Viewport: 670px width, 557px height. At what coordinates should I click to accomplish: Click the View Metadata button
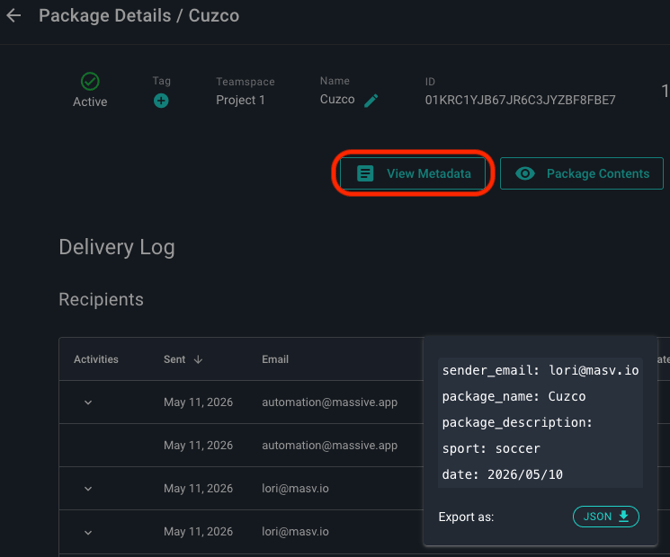413,173
